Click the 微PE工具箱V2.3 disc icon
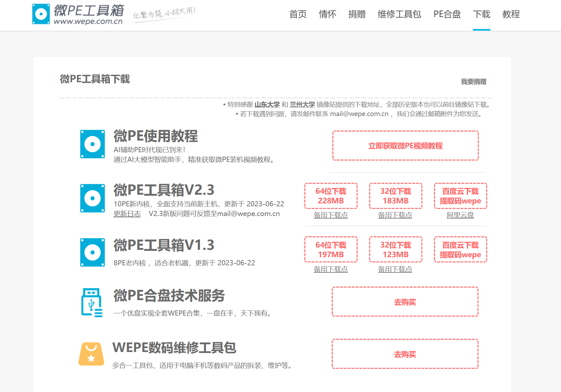The width and height of the screenshot is (561, 392). 93,198
